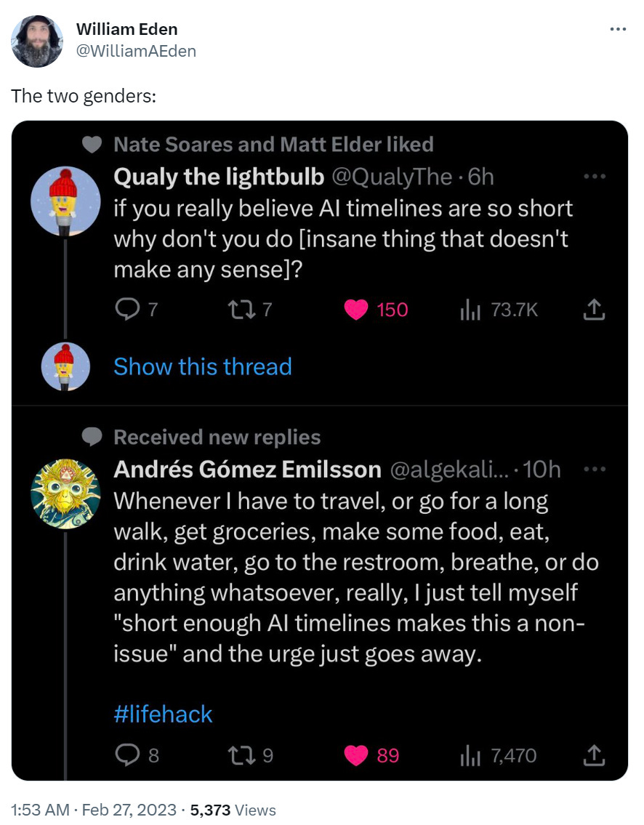This screenshot has width=644, height=825.
Task: Unlike the tweet with 89 likes
Action: (x=357, y=756)
